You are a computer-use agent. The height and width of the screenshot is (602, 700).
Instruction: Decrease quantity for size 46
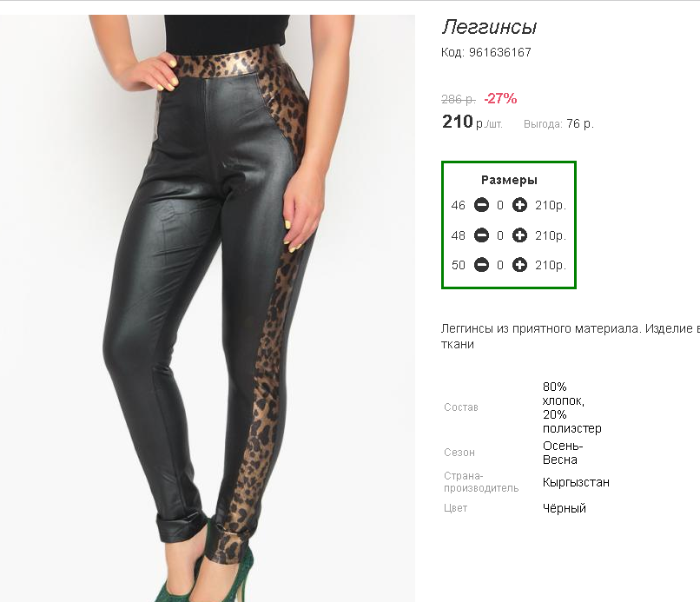[x=481, y=205]
